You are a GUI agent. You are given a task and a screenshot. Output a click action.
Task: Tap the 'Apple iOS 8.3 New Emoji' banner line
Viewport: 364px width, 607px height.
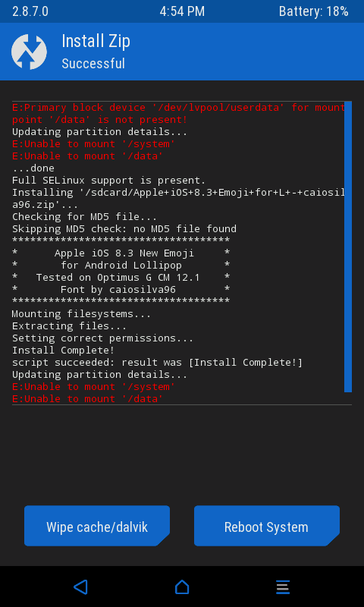coord(121,253)
